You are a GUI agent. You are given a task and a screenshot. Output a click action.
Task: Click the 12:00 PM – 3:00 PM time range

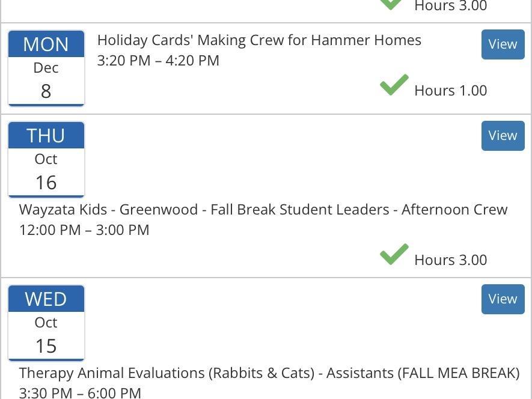coord(84,230)
